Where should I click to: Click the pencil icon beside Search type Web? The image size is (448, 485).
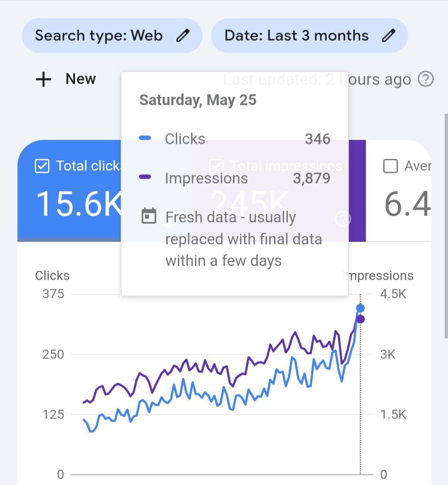tap(183, 35)
